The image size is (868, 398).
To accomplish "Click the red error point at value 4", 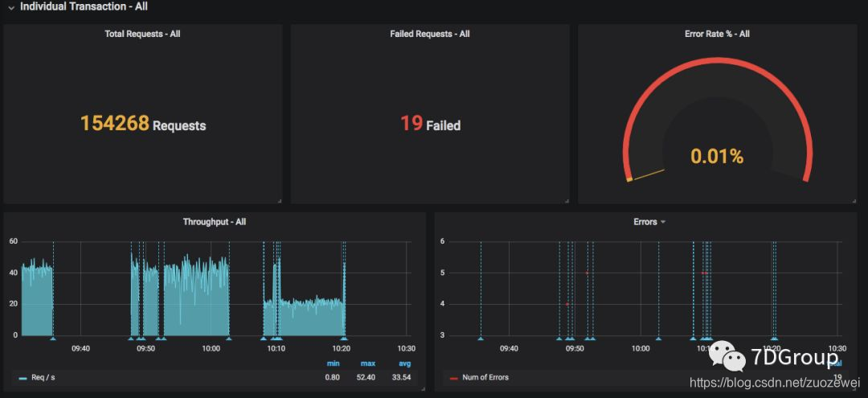I will (x=567, y=304).
